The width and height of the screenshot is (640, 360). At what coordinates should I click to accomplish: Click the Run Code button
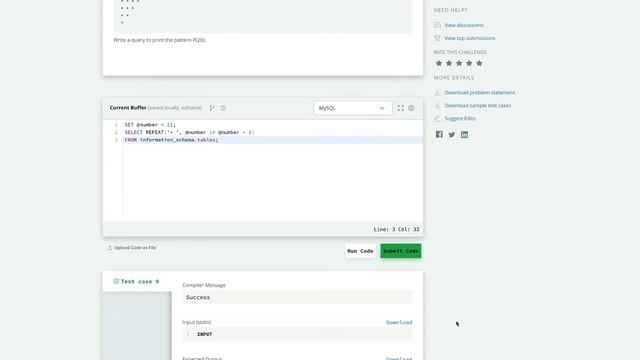[x=360, y=251]
